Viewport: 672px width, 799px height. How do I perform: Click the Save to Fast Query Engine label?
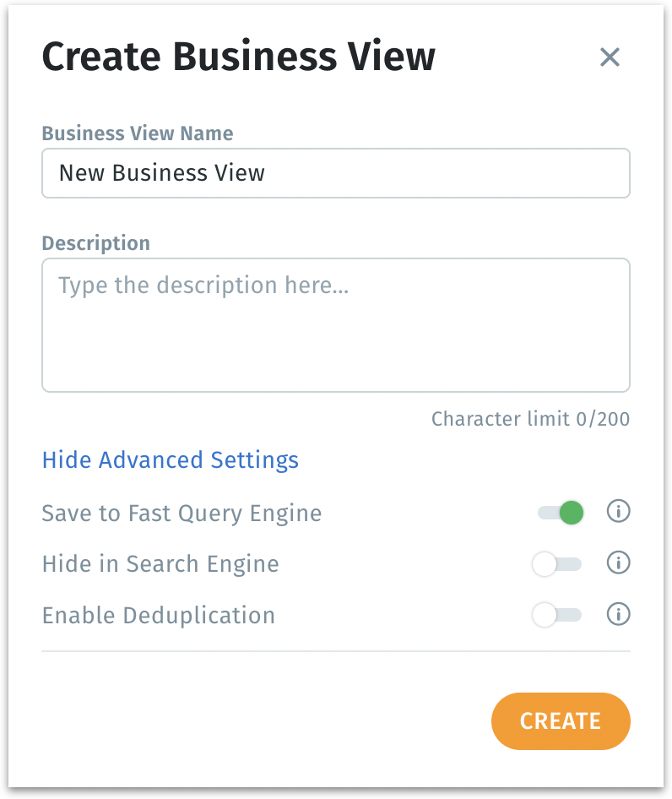coord(182,513)
